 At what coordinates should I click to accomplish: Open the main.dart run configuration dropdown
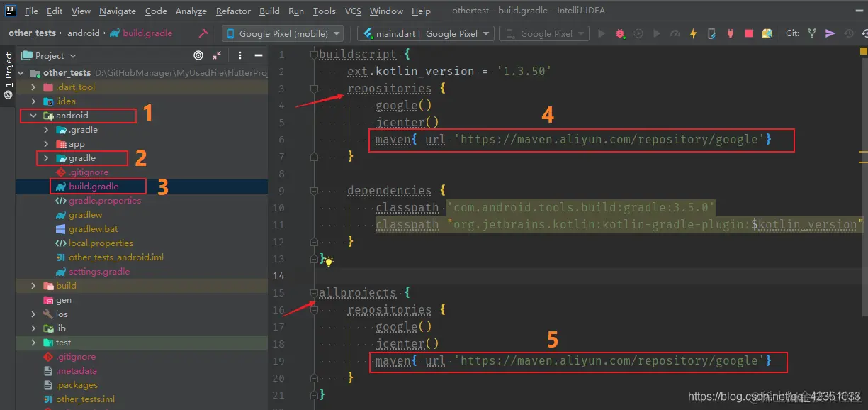point(426,33)
